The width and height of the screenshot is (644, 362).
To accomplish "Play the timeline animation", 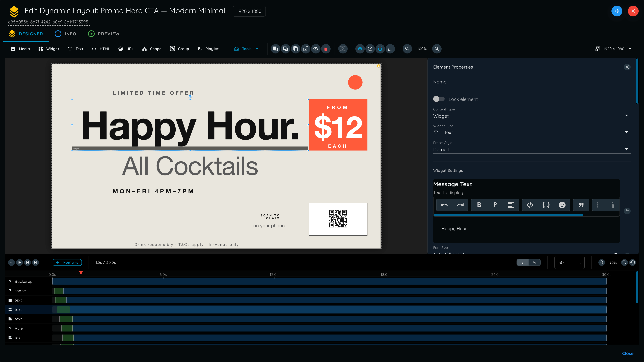I will point(19,263).
